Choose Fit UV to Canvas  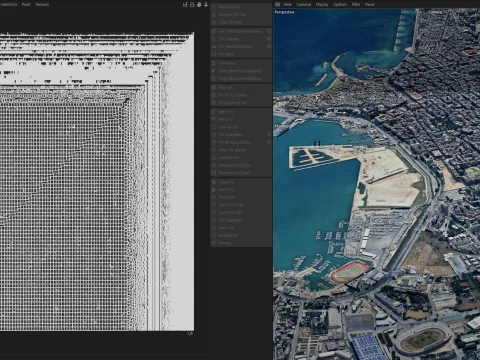(x=241, y=95)
